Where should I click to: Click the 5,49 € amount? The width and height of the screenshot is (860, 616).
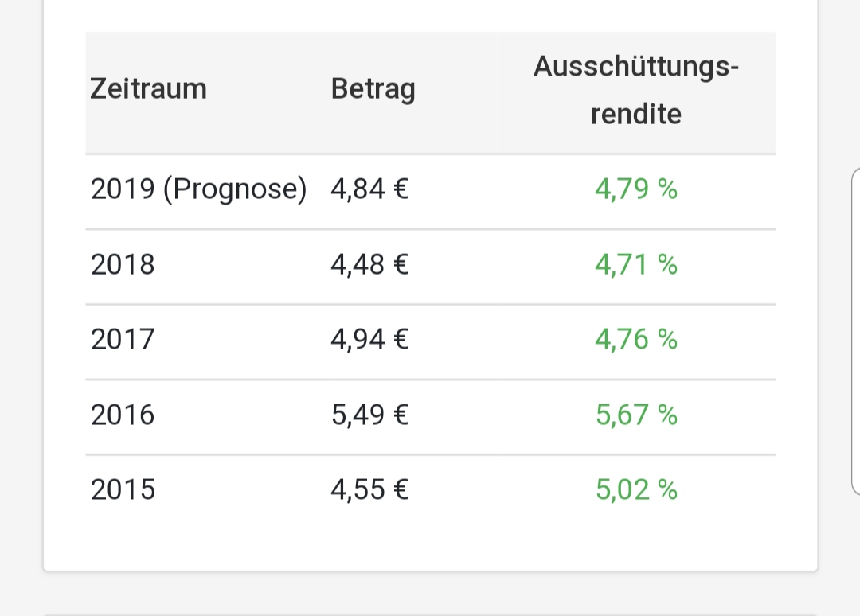pyautogui.click(x=369, y=415)
